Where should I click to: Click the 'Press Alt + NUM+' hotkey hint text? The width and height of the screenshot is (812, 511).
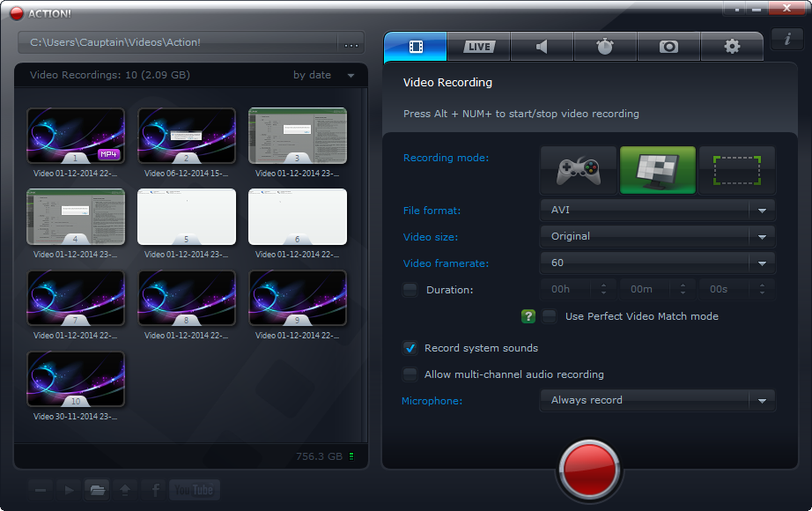click(521, 114)
